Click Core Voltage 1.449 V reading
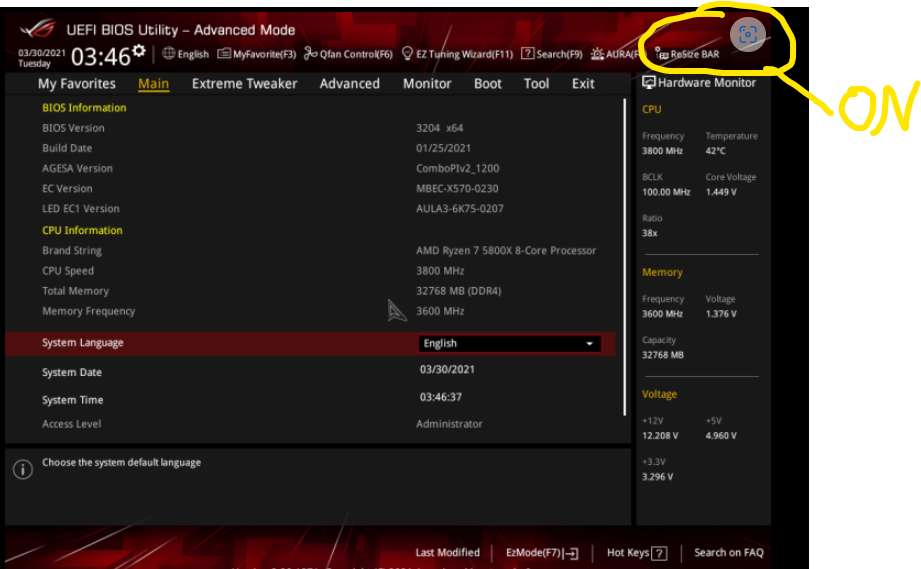921x569 pixels. click(721, 192)
